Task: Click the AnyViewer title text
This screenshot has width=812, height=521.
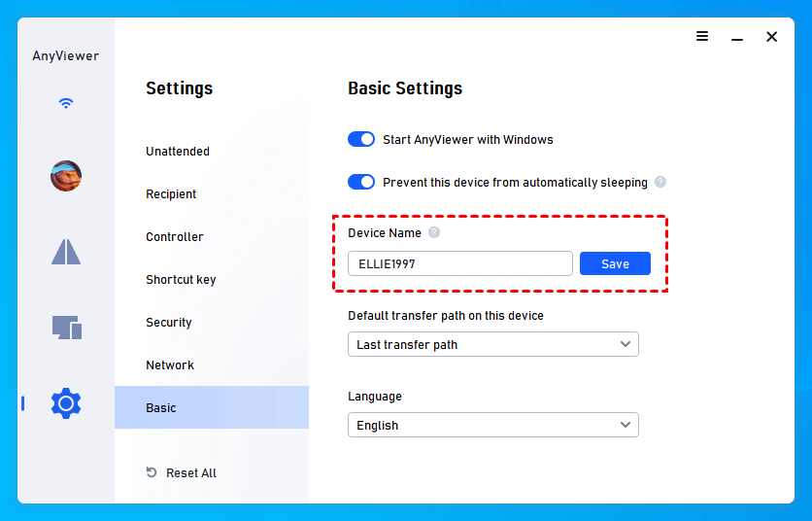Action: [x=66, y=56]
